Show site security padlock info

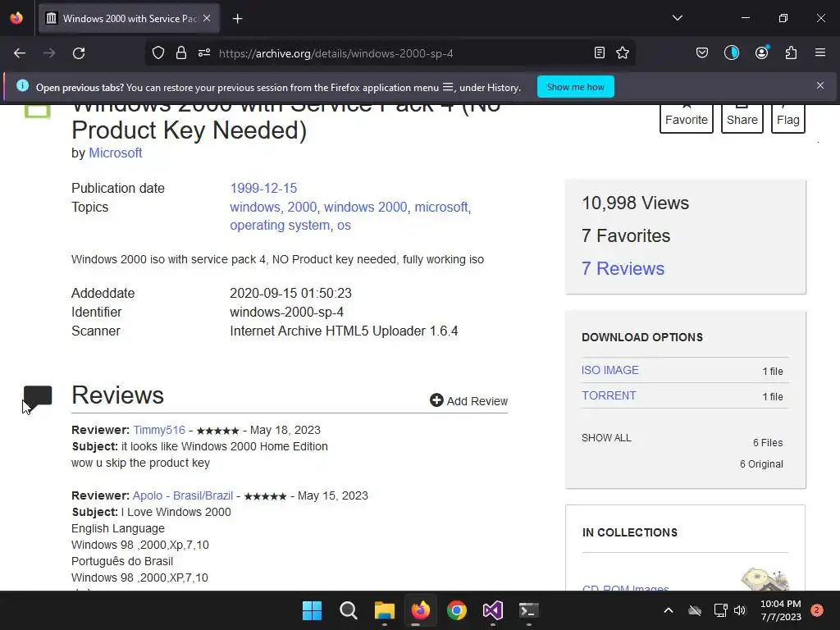[x=181, y=53]
